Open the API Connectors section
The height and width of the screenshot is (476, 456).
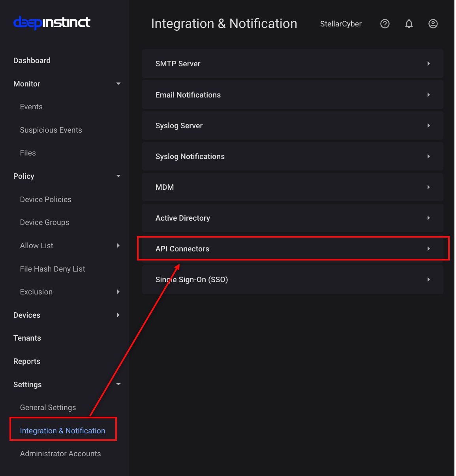tap(292, 249)
